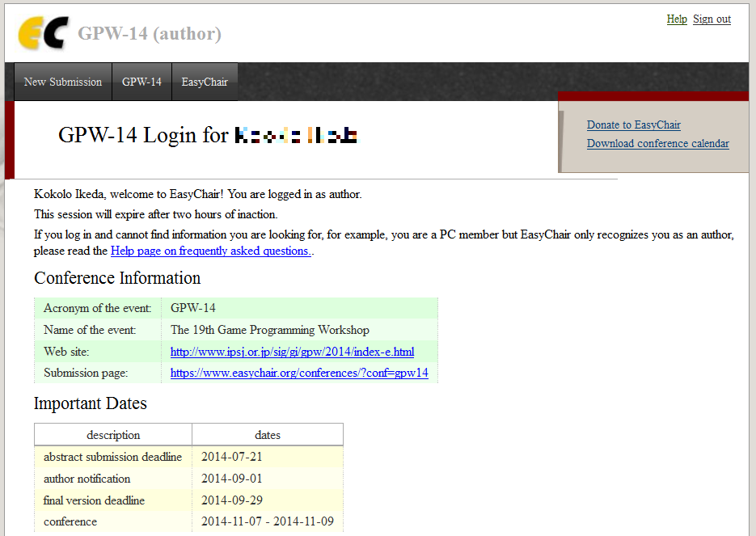Viewport: 756px width, 536px height.
Task: Click the 'description' column header
Action: [113, 435]
